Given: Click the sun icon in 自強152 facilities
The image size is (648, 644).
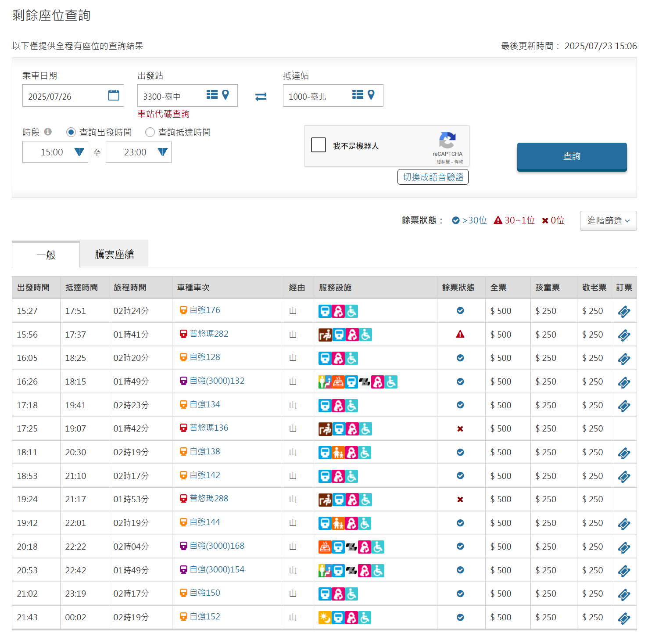Looking at the screenshot, I should click(325, 618).
